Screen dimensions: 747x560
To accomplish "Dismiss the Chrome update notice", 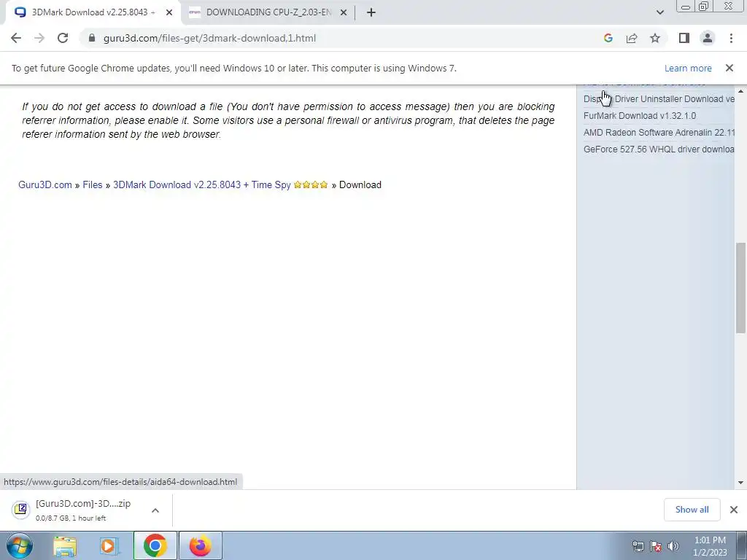I will pos(729,68).
